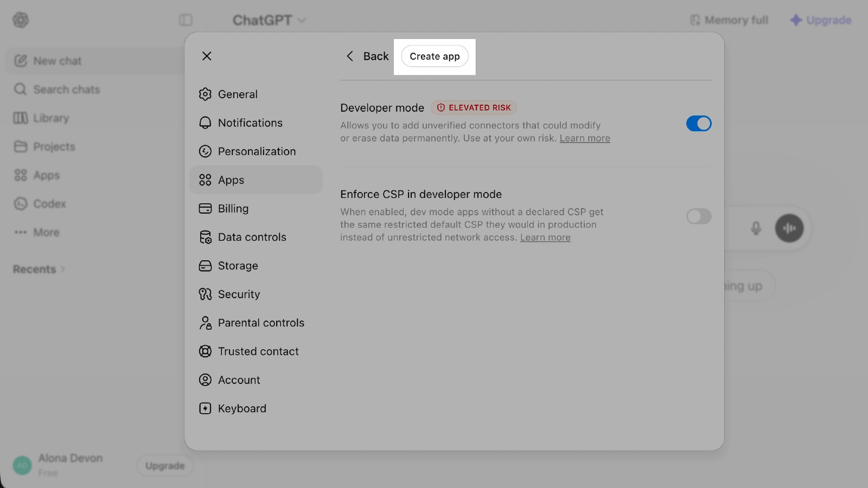Enable Enforce CSP in developer mode toggle
This screenshot has width=868, height=488.
[699, 216]
